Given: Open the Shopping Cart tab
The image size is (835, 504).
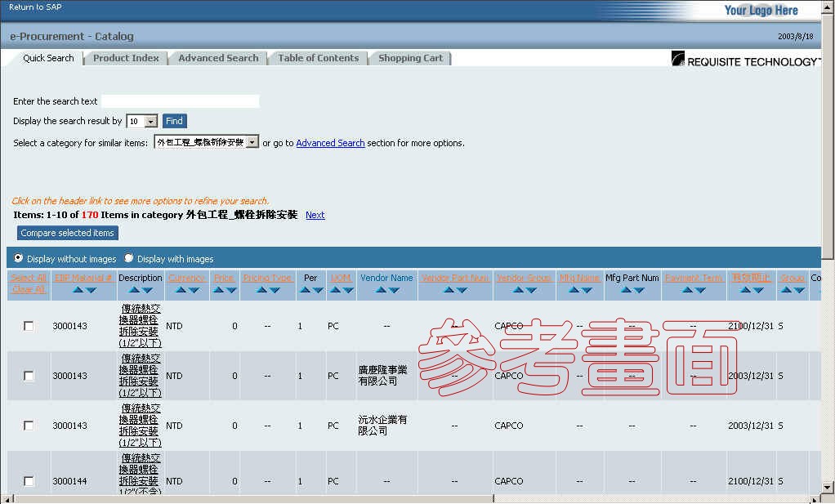Looking at the screenshot, I should click(410, 58).
